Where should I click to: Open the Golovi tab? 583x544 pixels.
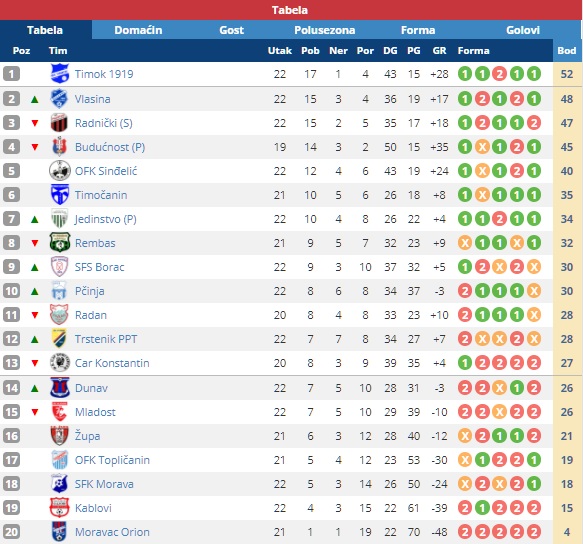point(523,30)
